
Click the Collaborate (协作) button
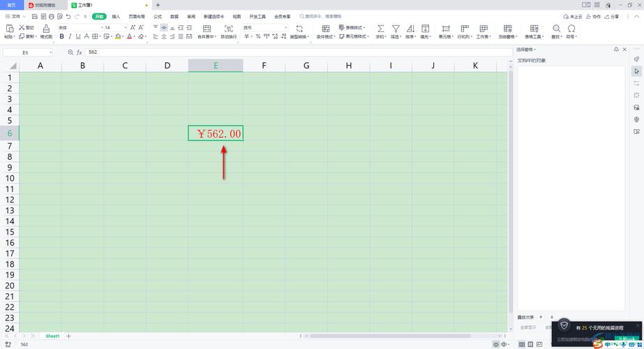pos(593,17)
